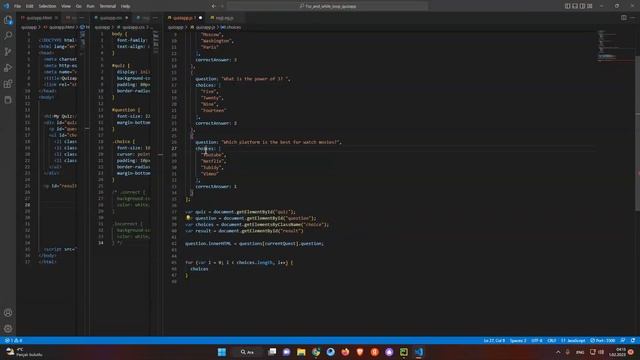The height and width of the screenshot is (360, 640).
Task: Open File Explorer from taskbar
Action: pos(301,352)
